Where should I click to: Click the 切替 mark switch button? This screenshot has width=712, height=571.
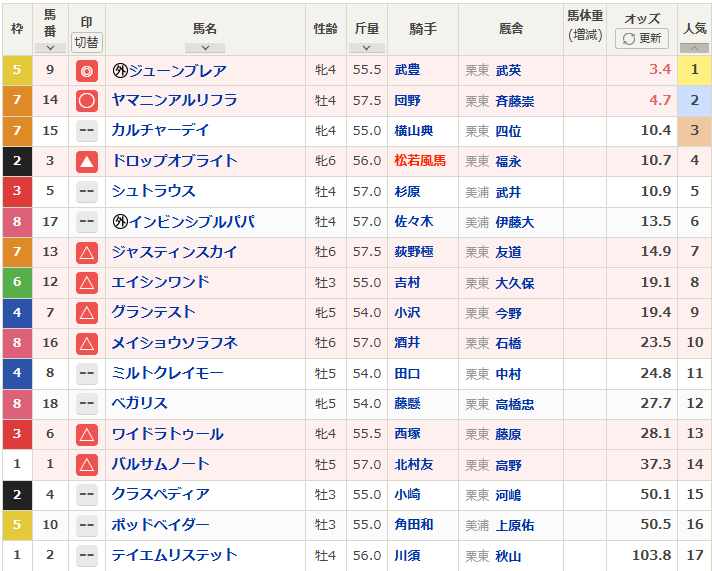pos(87,42)
